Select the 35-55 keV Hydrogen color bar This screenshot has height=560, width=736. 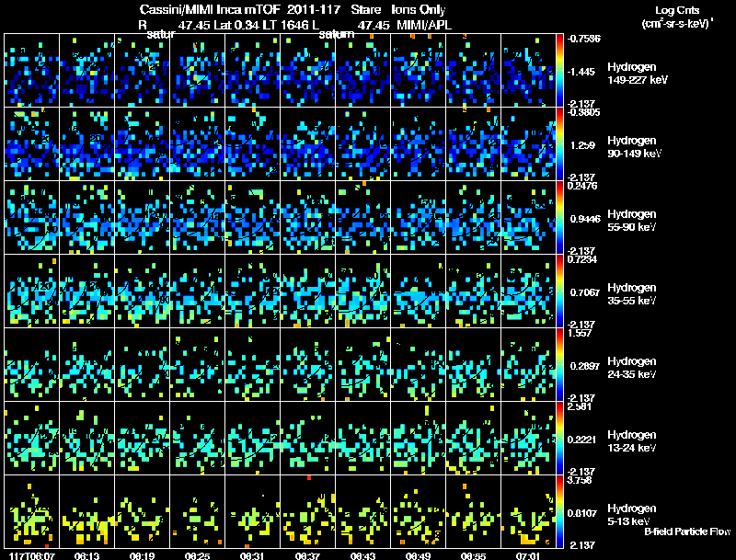point(560,291)
